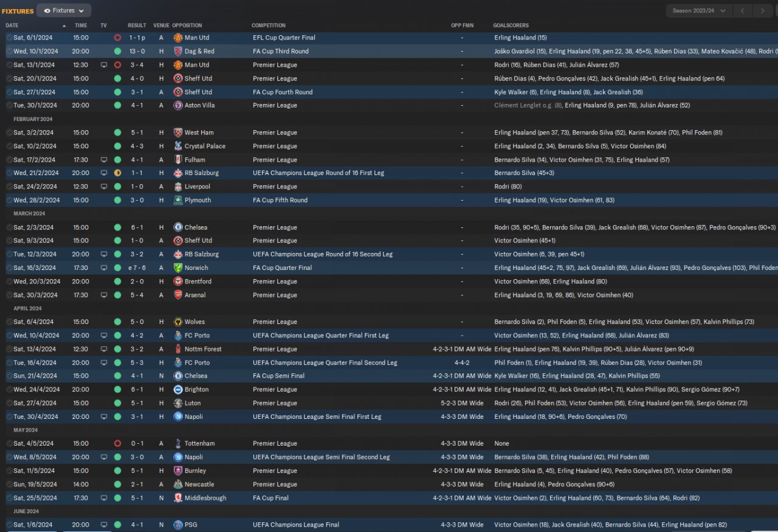Click the Dag & Red club badge
The width and height of the screenshot is (778, 532).
tap(178, 51)
